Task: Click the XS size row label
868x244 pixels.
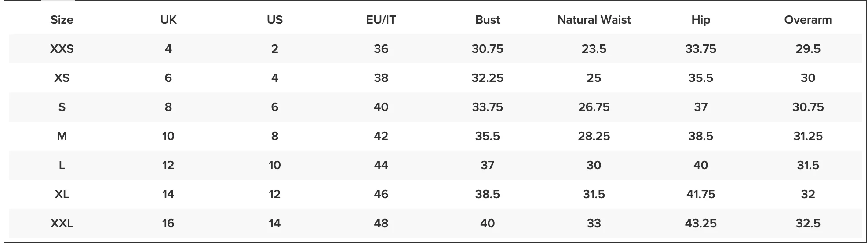Action: click(x=62, y=78)
